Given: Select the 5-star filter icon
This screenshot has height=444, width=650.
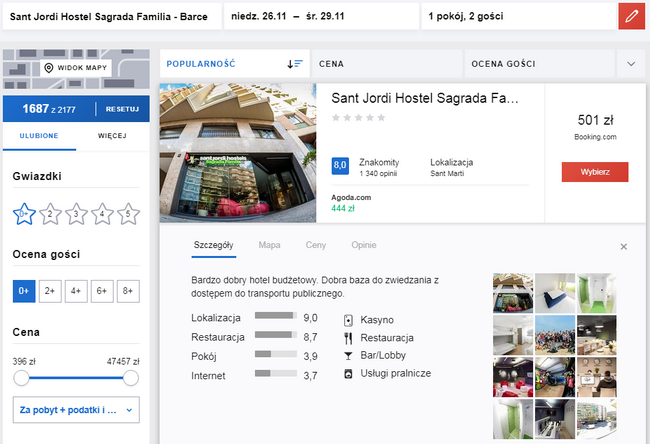Looking at the screenshot, I should [129, 213].
